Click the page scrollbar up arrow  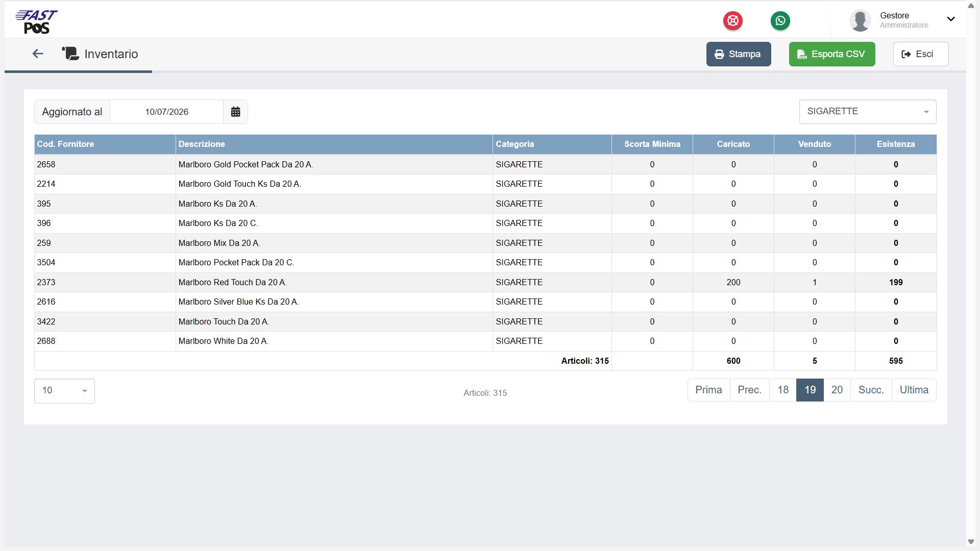click(x=971, y=6)
